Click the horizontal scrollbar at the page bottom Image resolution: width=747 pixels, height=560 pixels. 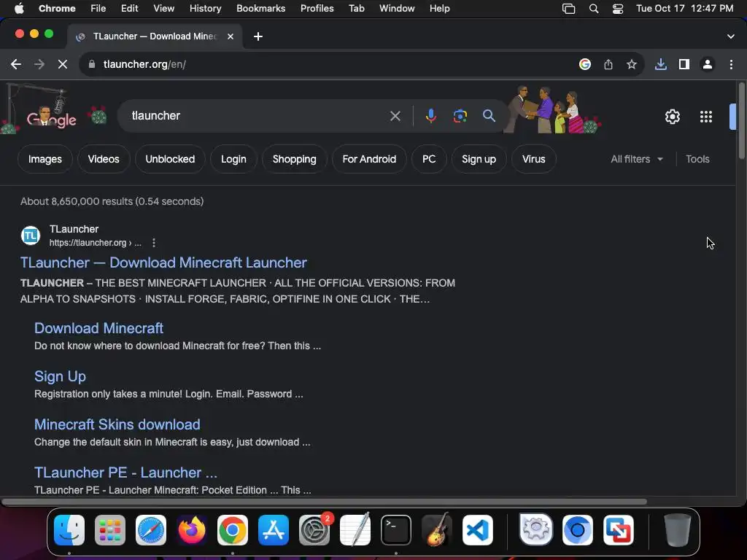324,502
